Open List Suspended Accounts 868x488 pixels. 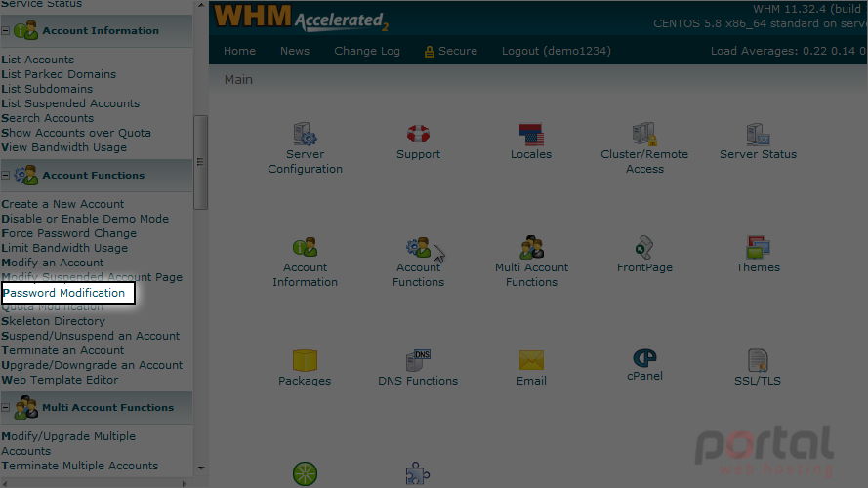[70, 103]
